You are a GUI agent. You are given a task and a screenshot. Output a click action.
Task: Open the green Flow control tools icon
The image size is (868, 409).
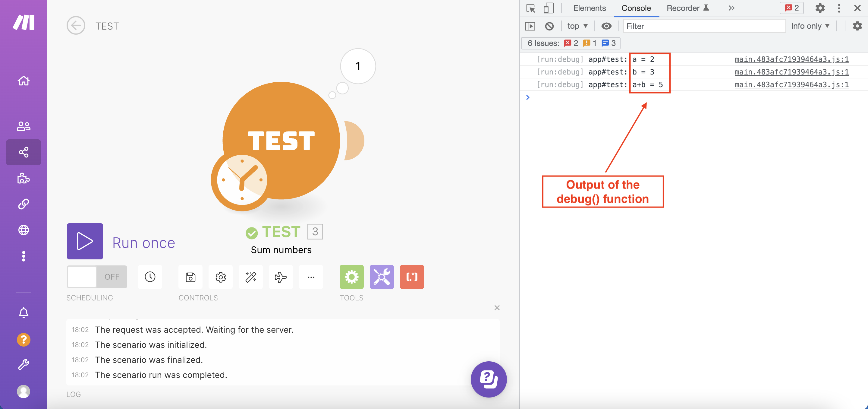pyautogui.click(x=351, y=277)
